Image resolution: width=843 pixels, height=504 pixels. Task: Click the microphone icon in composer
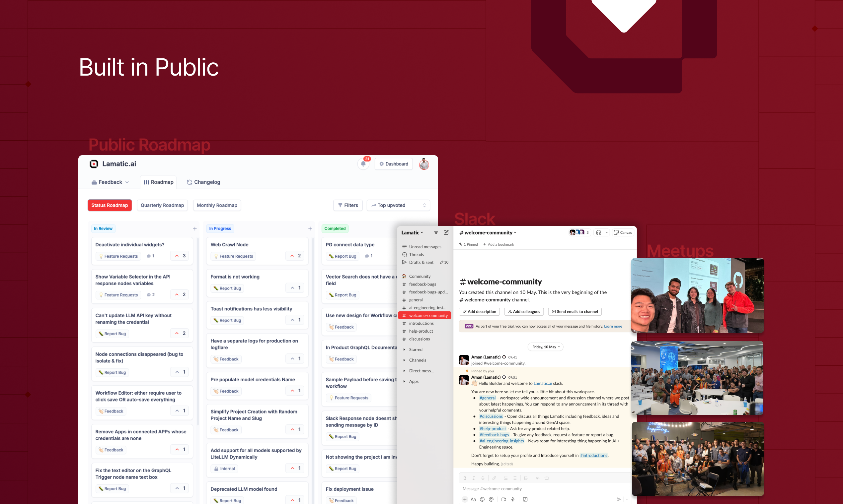[x=512, y=499]
